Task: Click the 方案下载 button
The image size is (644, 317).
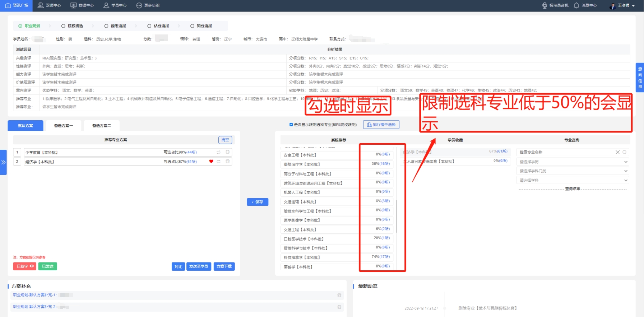Action: click(224, 266)
